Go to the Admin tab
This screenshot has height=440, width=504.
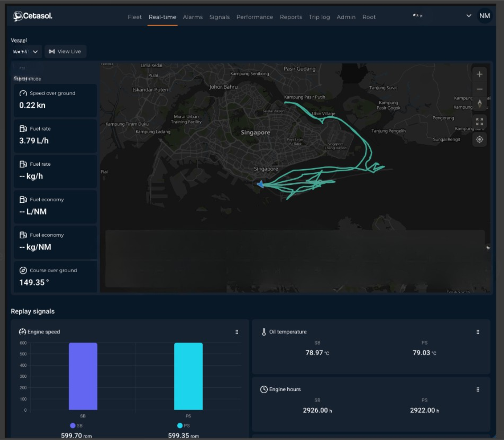(x=346, y=17)
